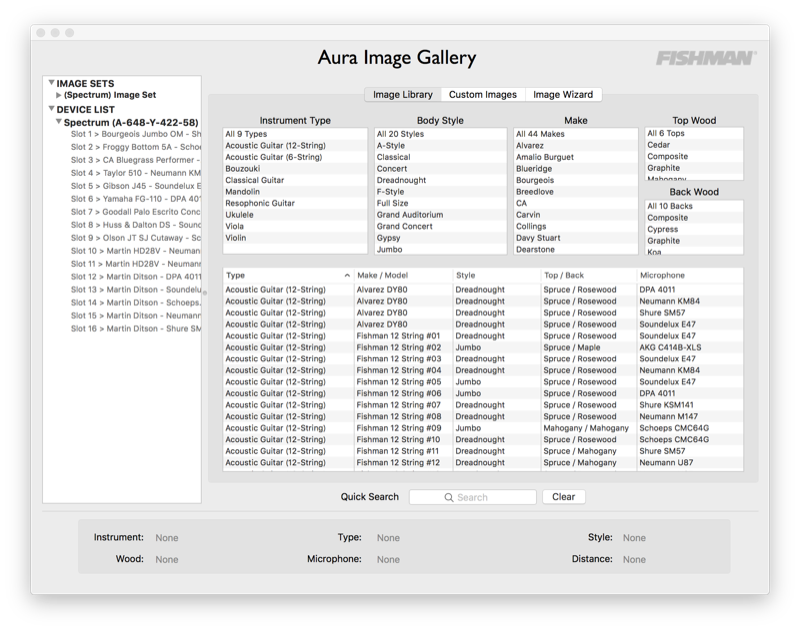Select Slot 8 Huss & Dalton DS
Viewport: 800px width, 631px height.
click(x=136, y=225)
